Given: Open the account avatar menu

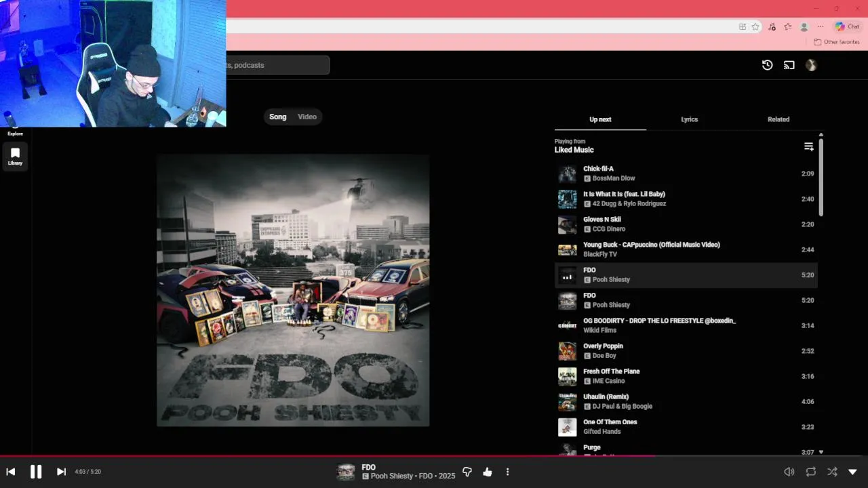Looking at the screenshot, I should [811, 65].
